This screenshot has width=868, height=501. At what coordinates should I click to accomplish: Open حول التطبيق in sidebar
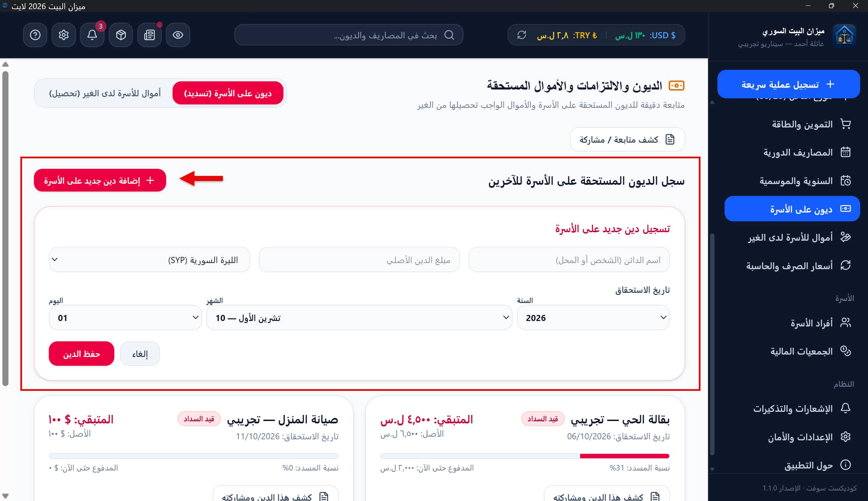(792, 465)
